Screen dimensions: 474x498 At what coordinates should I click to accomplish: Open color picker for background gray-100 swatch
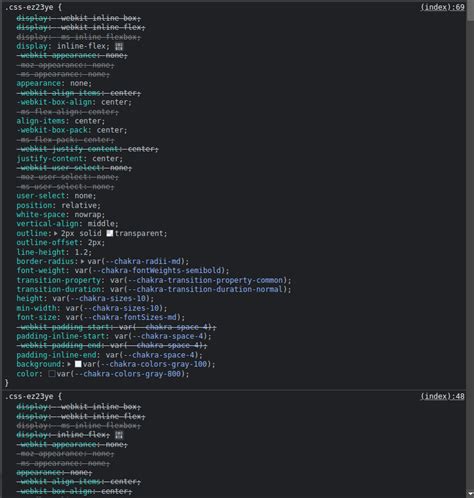(x=78, y=364)
